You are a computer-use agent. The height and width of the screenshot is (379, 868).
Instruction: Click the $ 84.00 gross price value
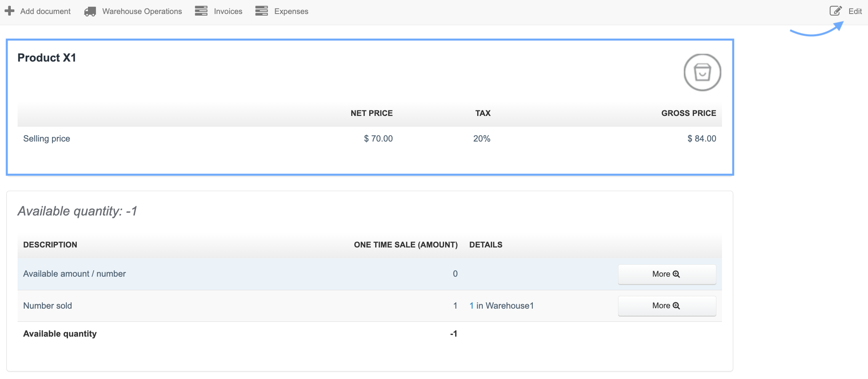tap(702, 139)
